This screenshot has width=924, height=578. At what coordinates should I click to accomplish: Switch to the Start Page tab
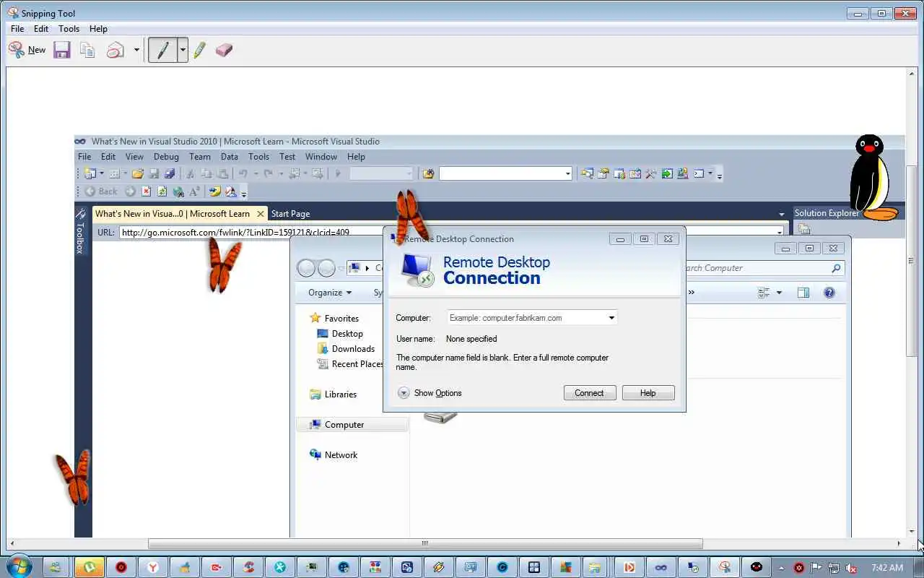point(290,214)
